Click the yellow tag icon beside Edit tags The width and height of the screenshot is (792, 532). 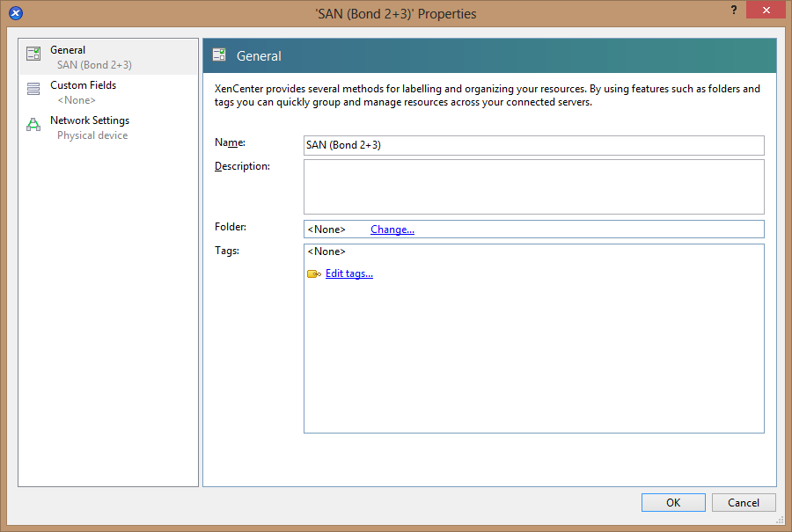(313, 274)
